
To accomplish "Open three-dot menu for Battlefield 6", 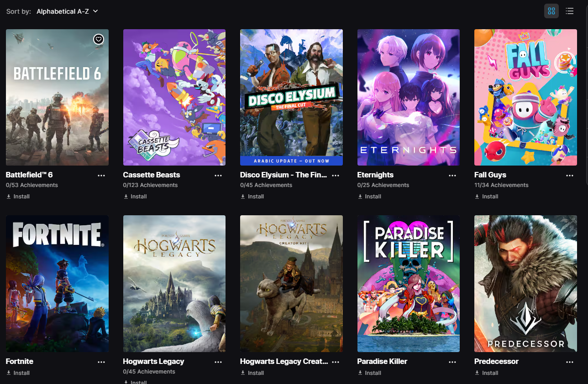I will pyautogui.click(x=101, y=175).
